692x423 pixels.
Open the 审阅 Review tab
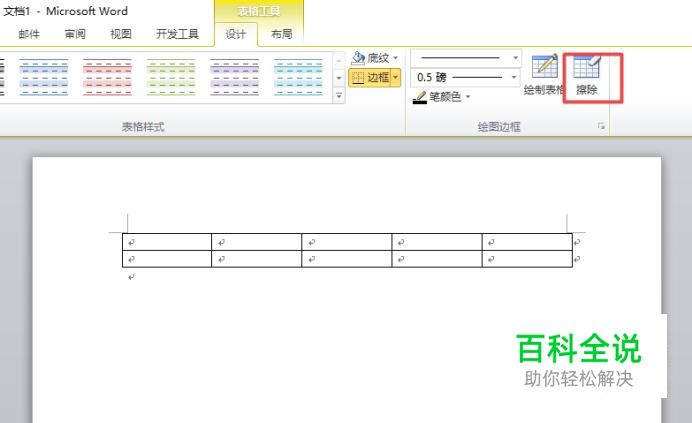[x=75, y=34]
